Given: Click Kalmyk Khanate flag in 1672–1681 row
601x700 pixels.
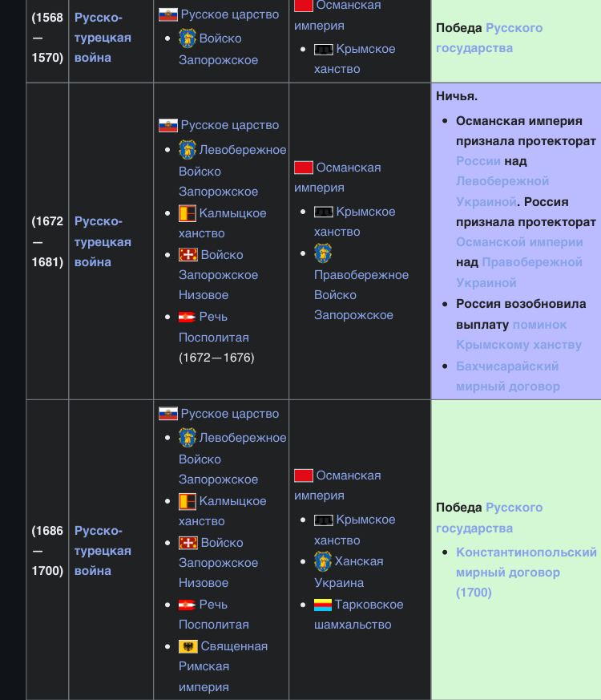Looking at the screenshot, I should click(x=188, y=213).
